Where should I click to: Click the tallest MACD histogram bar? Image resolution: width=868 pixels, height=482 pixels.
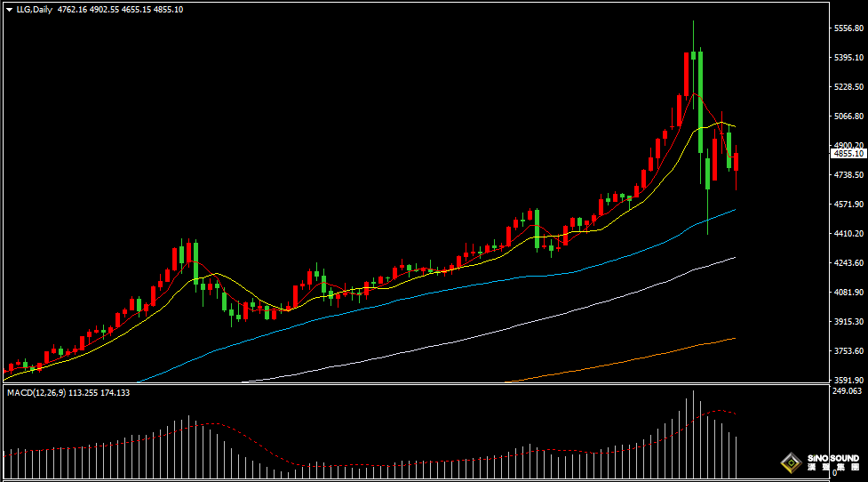click(693, 431)
